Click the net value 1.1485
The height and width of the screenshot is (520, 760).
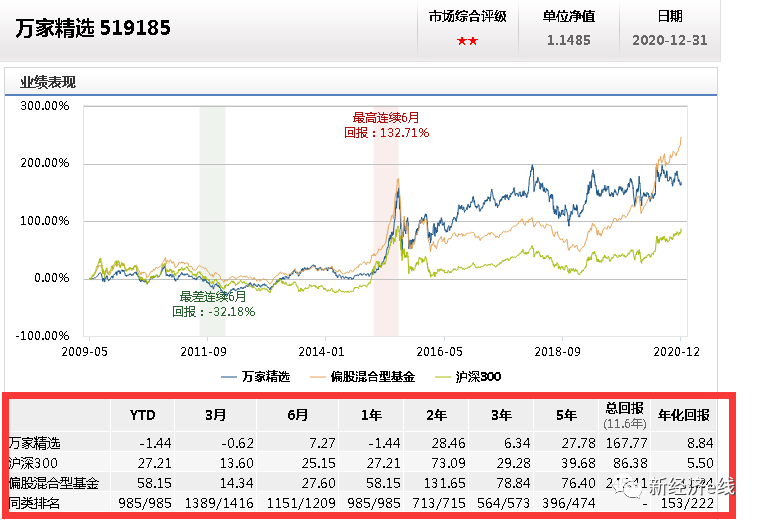(x=569, y=40)
